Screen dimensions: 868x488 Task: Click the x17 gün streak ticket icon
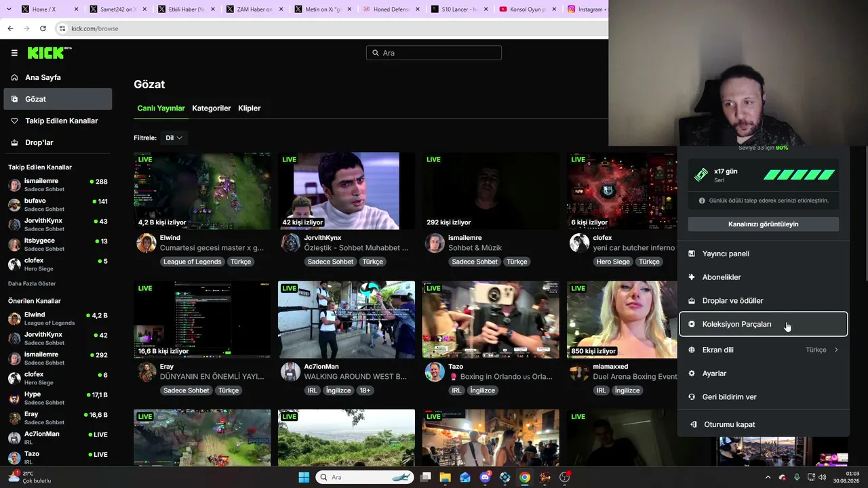click(x=701, y=175)
